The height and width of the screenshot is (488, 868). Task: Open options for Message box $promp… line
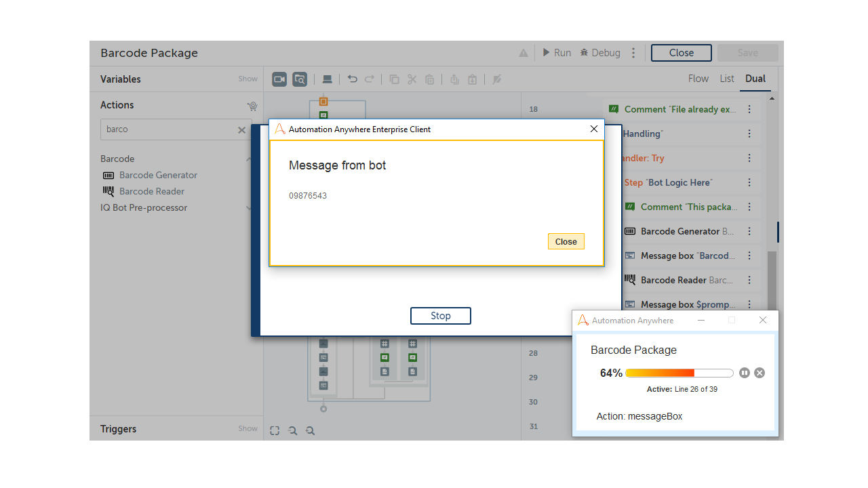(x=749, y=304)
